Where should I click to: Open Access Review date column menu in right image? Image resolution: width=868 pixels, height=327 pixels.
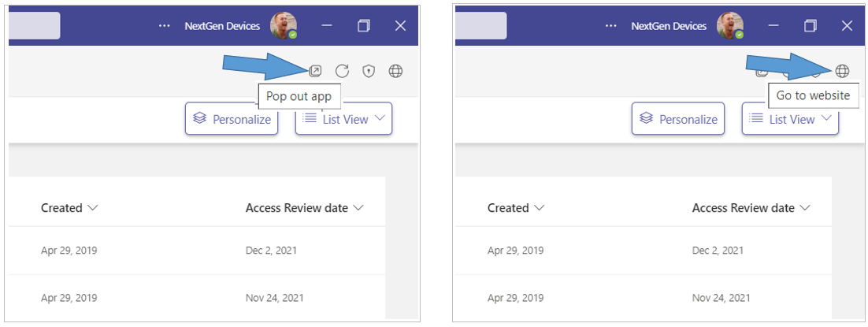(805, 208)
